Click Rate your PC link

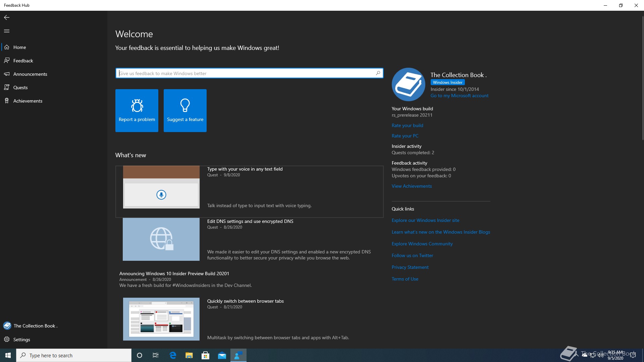click(405, 136)
